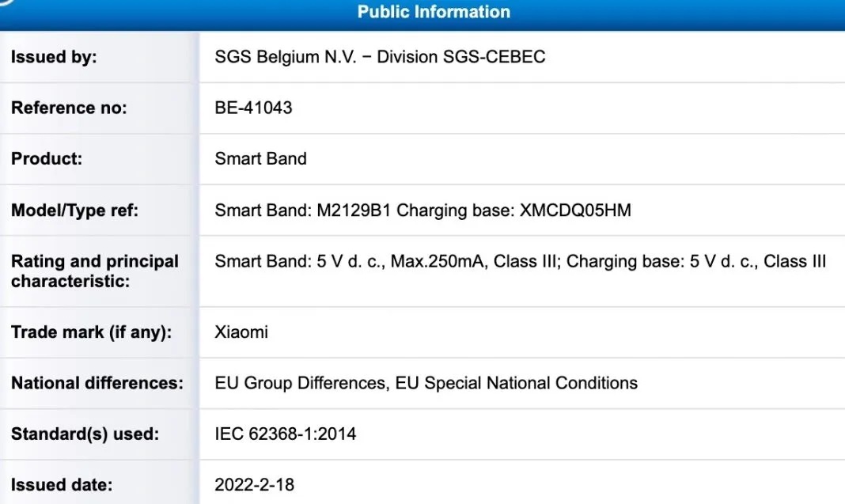Screen dimensions: 845x504
Task: Click the "National differences:" label
Action: click(x=97, y=384)
